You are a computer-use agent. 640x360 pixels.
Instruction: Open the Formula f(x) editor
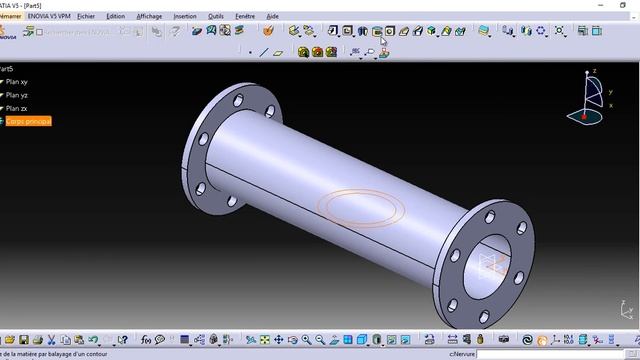point(146,340)
